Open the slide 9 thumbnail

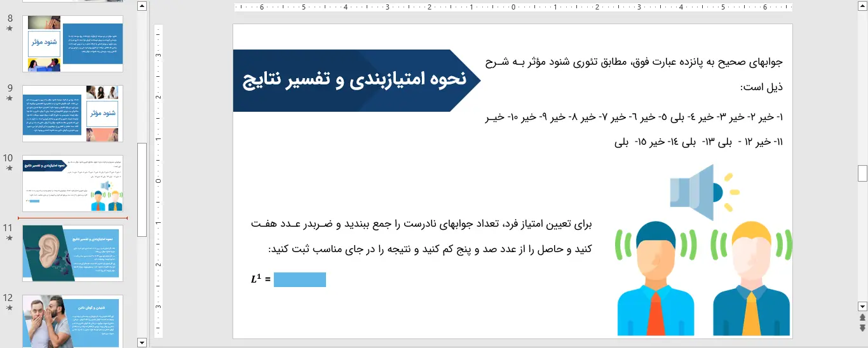pos(72,114)
